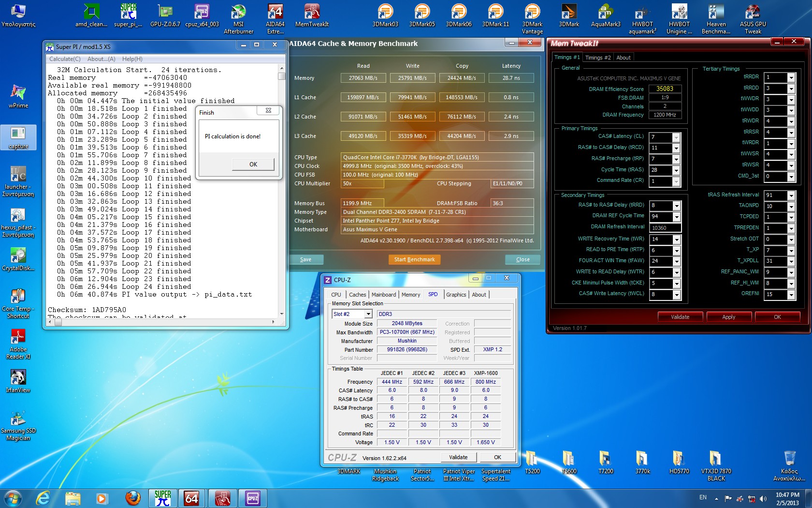The image size is (812, 508).
Task: Click the Super PI vertical scrollbar
Action: (x=282, y=191)
